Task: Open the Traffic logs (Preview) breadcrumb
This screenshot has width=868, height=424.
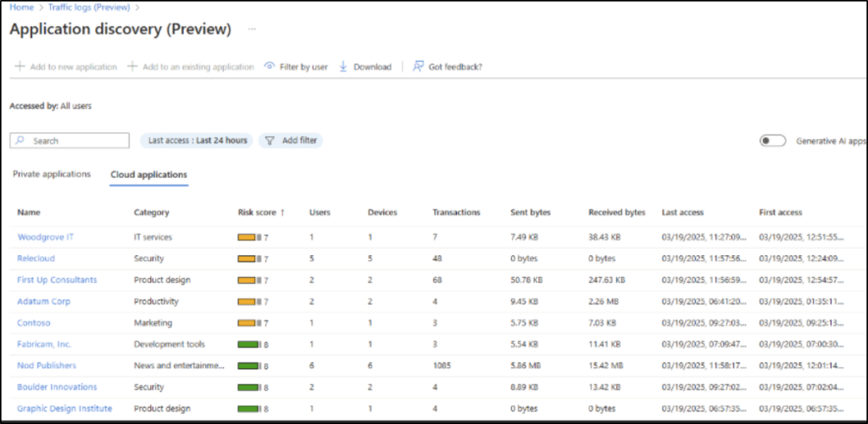Action: (x=88, y=8)
